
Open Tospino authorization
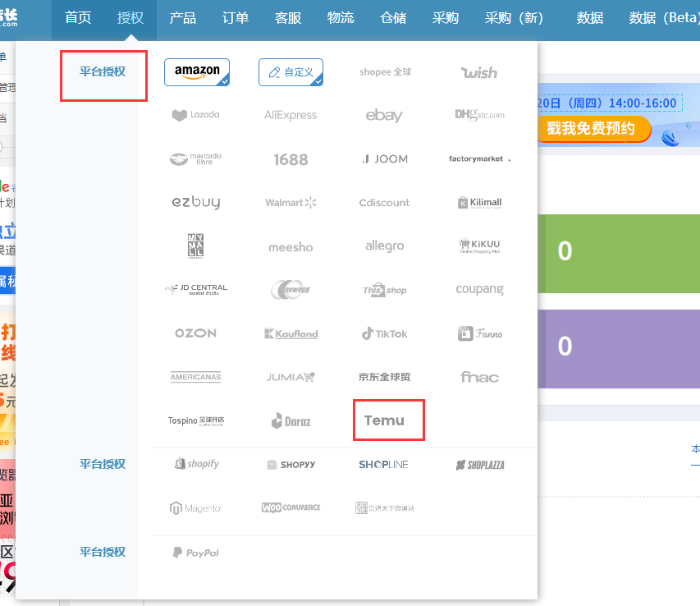tap(196, 420)
